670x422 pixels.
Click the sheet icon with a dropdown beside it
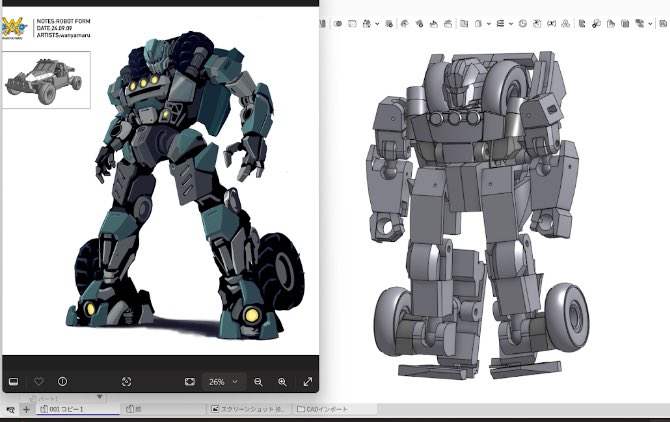coord(479,24)
